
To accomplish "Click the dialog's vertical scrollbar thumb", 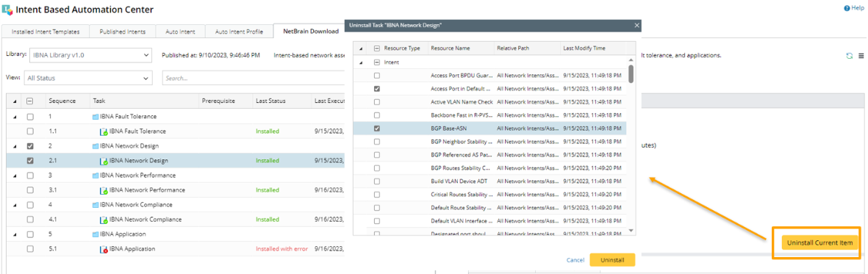I will tap(631, 73).
